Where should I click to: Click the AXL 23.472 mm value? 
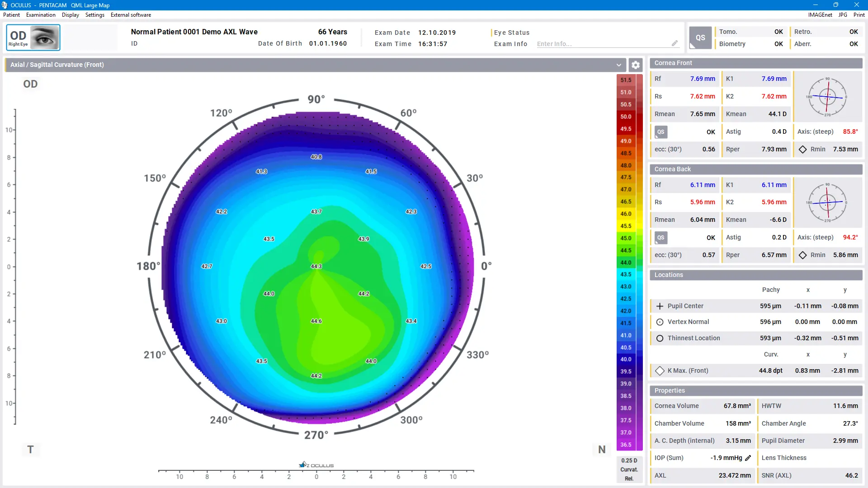735,476
